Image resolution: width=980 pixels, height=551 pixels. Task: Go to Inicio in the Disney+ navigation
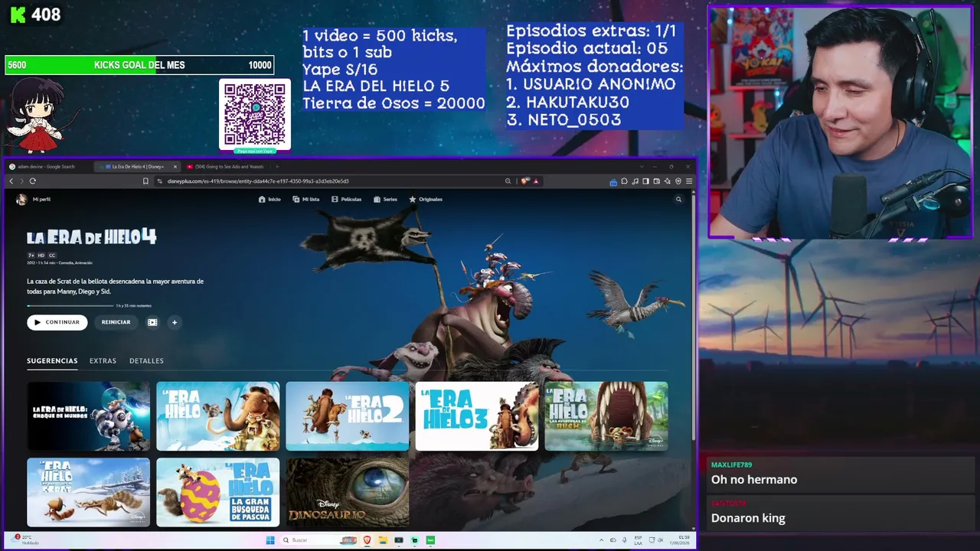[x=269, y=199]
